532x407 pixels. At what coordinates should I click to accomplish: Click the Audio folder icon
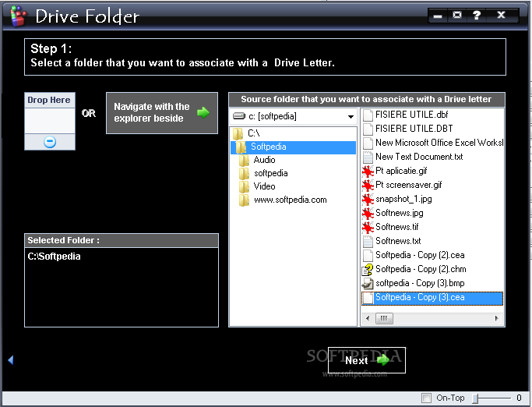click(x=244, y=160)
